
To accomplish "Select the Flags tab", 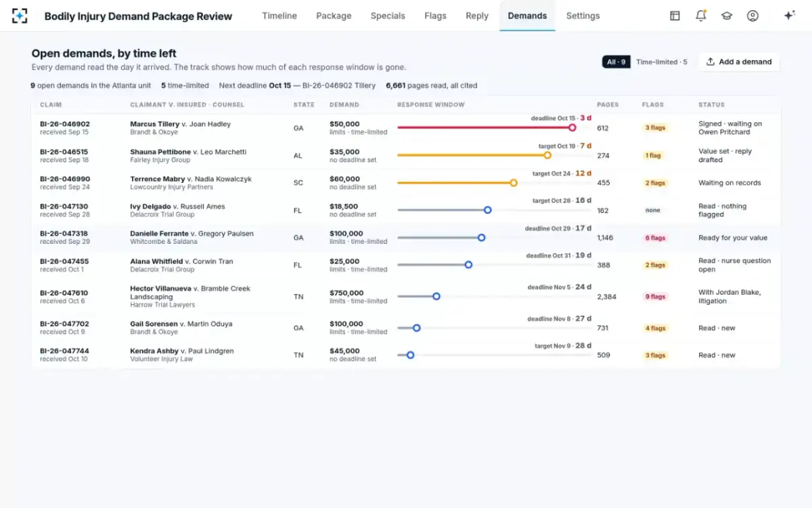I will (436, 16).
